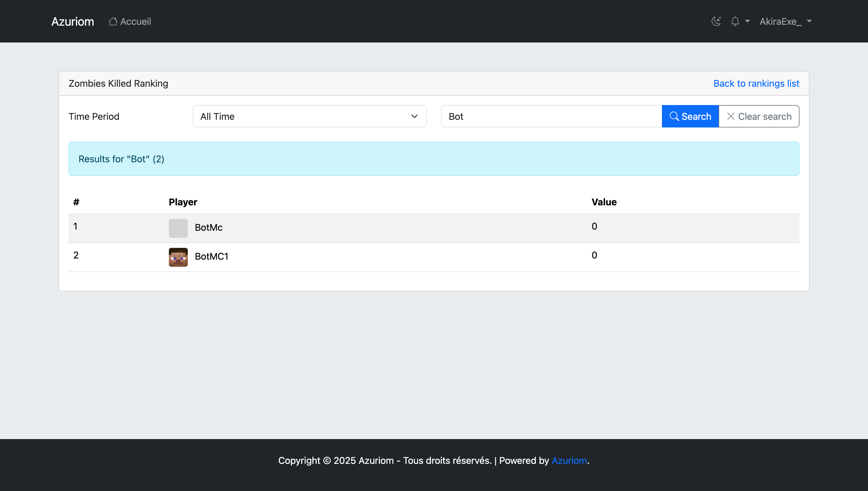Image resolution: width=868 pixels, height=491 pixels.
Task: Click the Player column header
Action: (x=183, y=202)
